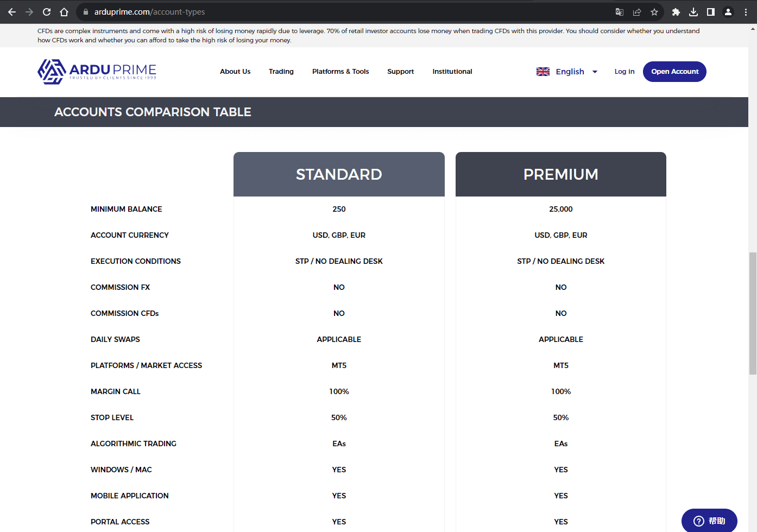Click the Ardu Prime logo
Viewport: 757px width, 532px height.
pos(97,72)
